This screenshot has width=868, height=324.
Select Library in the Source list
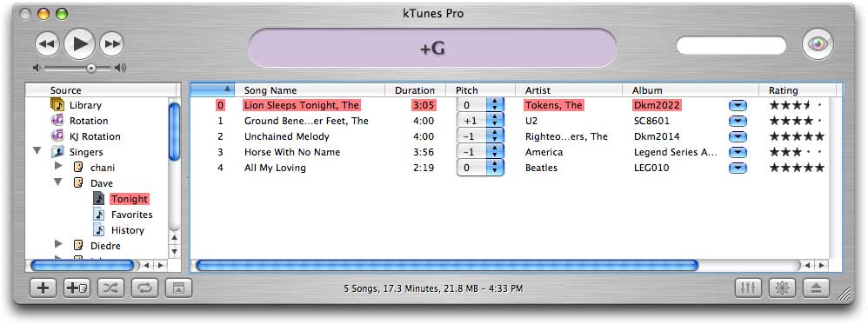85,105
